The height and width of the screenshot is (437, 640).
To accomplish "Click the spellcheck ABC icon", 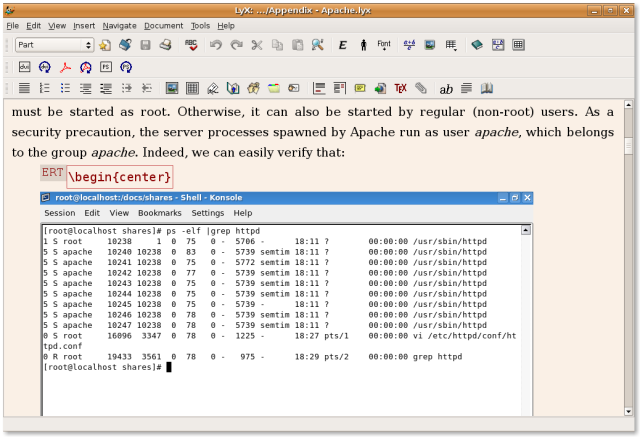I will click(x=191, y=45).
